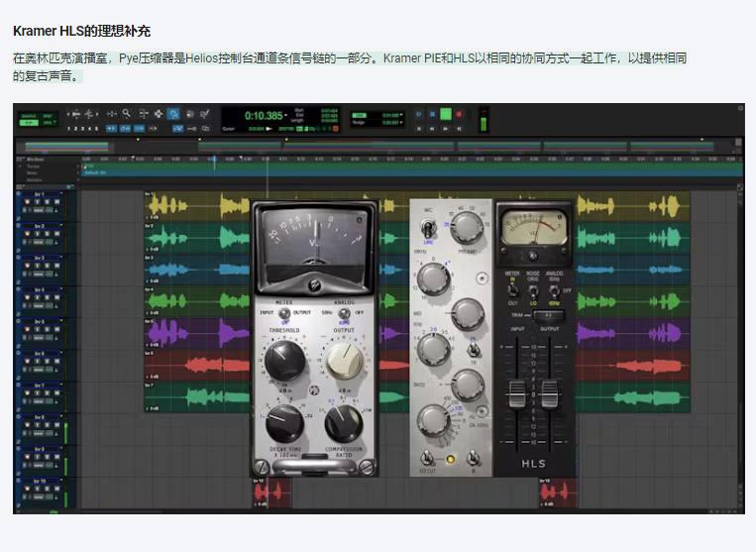Open the main counter format dropdown arrow
This screenshot has width=756, height=552.
(x=286, y=116)
